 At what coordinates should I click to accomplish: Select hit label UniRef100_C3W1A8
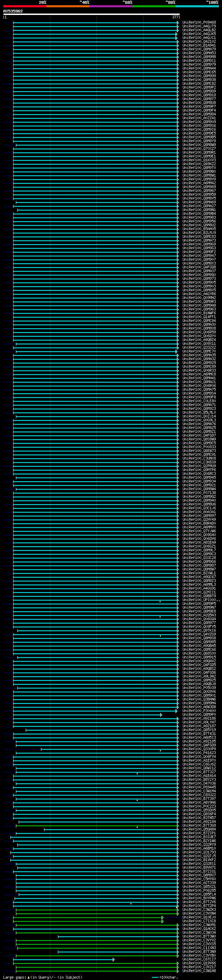click(x=199, y=971)
